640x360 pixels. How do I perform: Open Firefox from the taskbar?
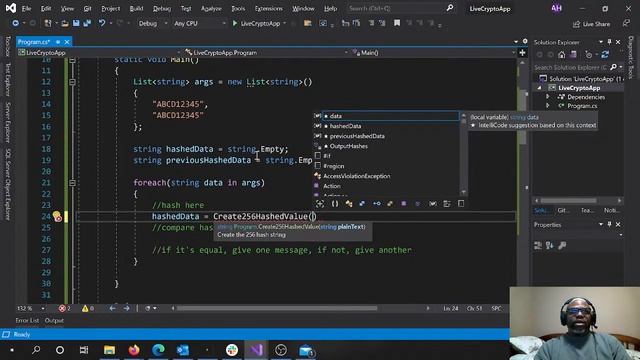134,350
